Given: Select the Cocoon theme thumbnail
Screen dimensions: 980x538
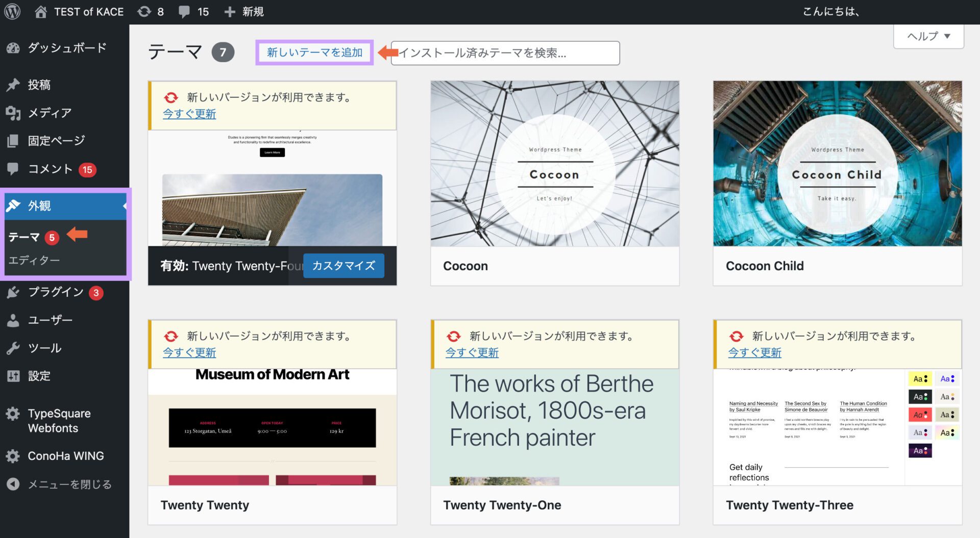Looking at the screenshot, I should 555,164.
